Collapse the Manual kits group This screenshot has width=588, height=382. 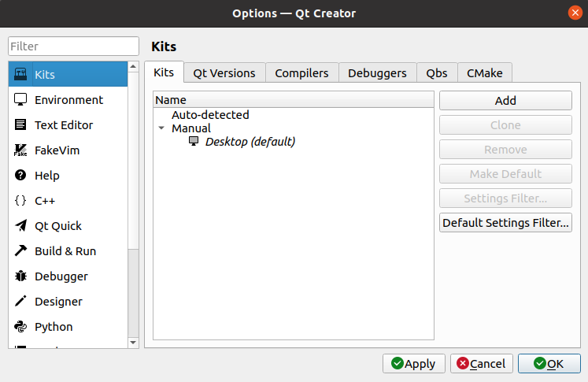(161, 128)
